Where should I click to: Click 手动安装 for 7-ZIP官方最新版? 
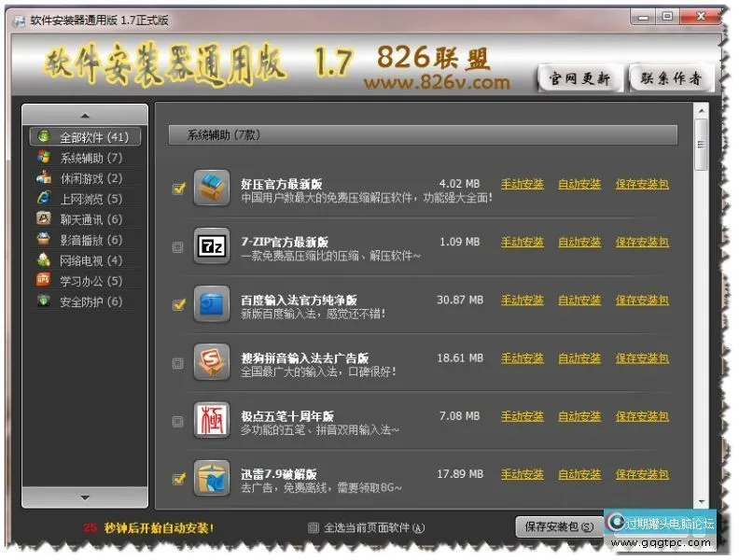pyautogui.click(x=523, y=242)
